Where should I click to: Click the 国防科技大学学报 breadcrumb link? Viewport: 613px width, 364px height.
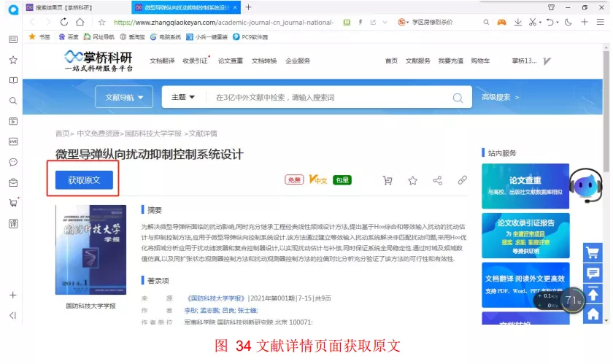pos(153,133)
